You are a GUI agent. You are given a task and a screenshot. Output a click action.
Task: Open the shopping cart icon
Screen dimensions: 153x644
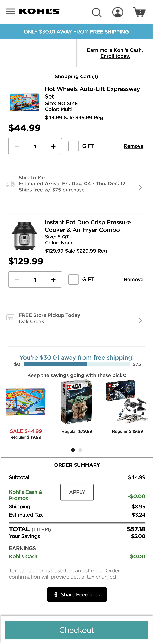click(x=139, y=12)
